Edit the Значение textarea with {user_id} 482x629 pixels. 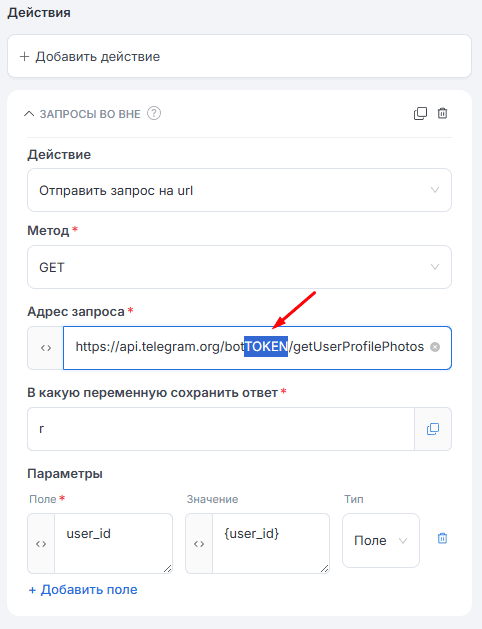coord(271,544)
